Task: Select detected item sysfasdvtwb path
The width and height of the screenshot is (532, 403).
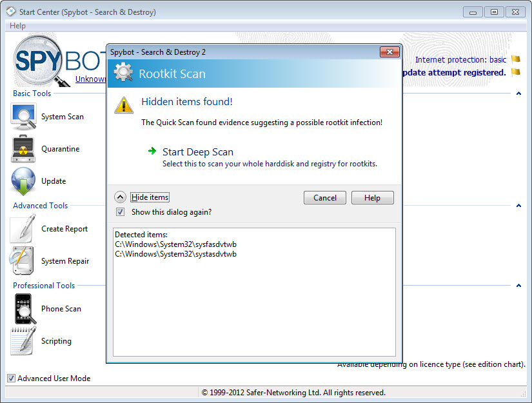Action: click(x=176, y=244)
